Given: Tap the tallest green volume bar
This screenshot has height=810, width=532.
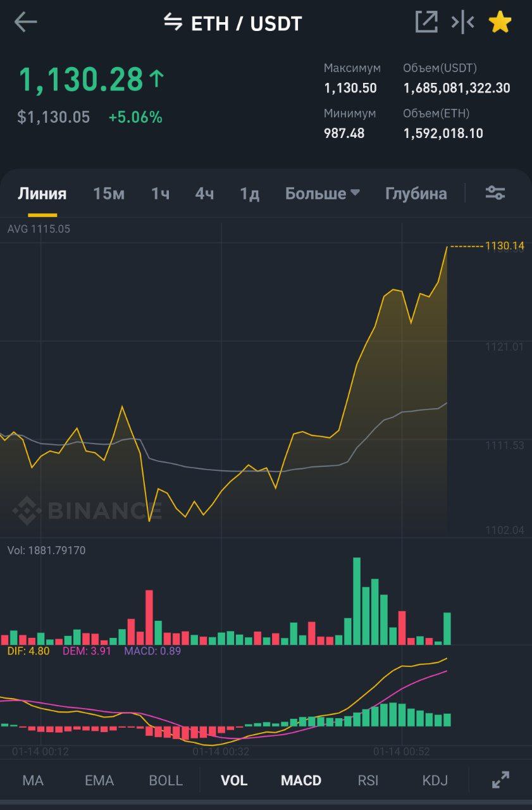Looking at the screenshot, I should (357, 601).
